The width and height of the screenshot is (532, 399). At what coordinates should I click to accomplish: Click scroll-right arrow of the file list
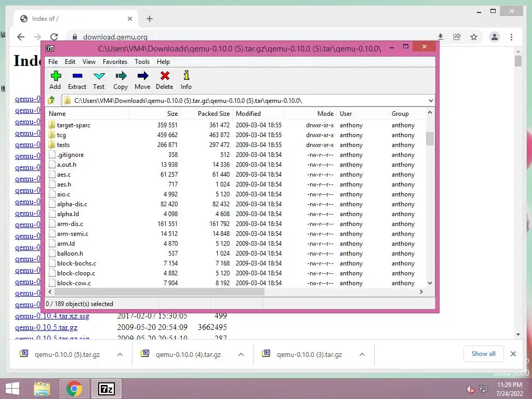(421, 292)
